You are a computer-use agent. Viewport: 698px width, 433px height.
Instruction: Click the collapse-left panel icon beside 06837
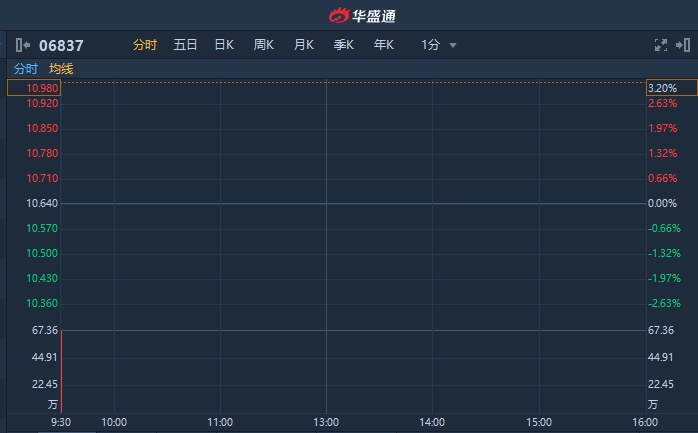tap(23, 45)
